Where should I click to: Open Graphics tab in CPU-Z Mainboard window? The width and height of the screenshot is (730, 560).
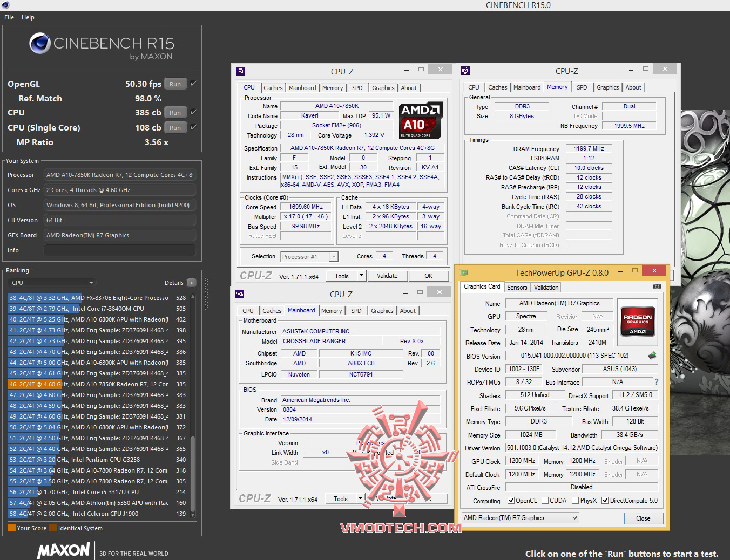pos(382,311)
